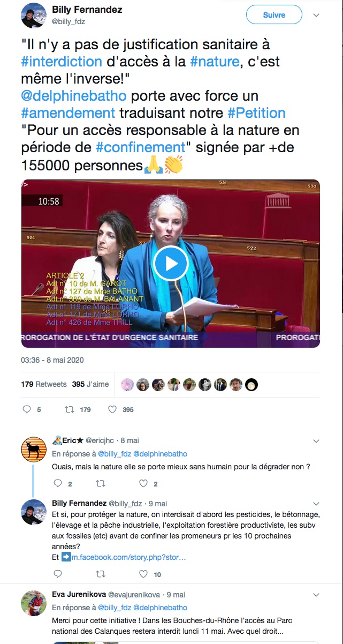Open options chevron on Billy Fernandez's reply
Image resolution: width=343 pixels, height=644 pixels.
coord(316,504)
